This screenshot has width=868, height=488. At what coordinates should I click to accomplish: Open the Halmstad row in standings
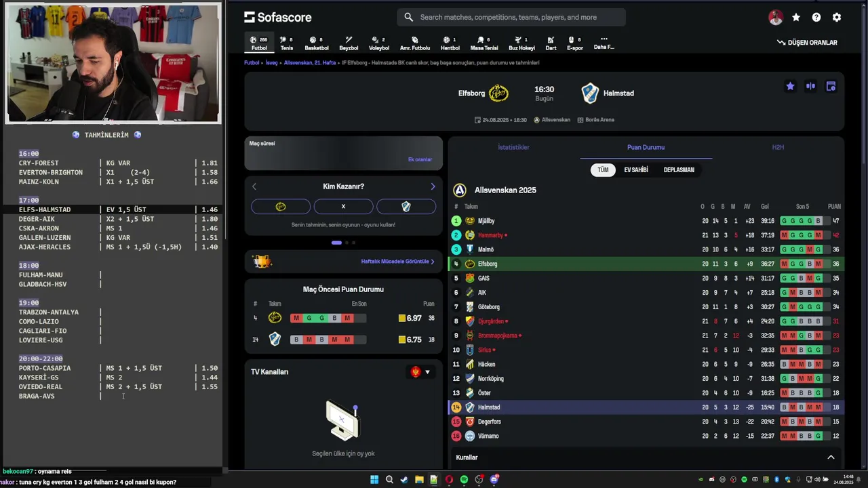646,407
